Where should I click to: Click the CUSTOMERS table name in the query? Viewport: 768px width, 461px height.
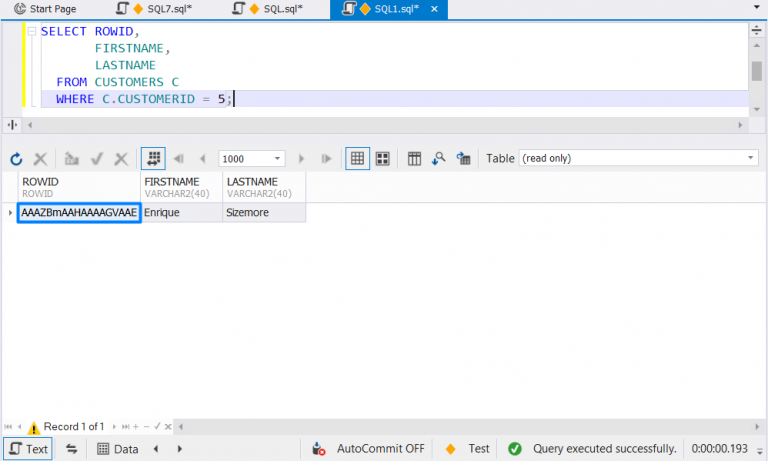coord(129,82)
